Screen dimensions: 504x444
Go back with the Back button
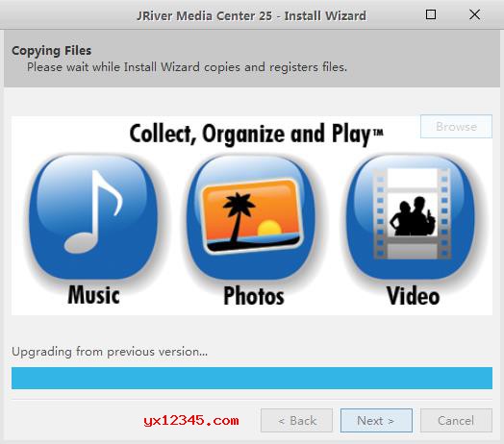click(296, 420)
